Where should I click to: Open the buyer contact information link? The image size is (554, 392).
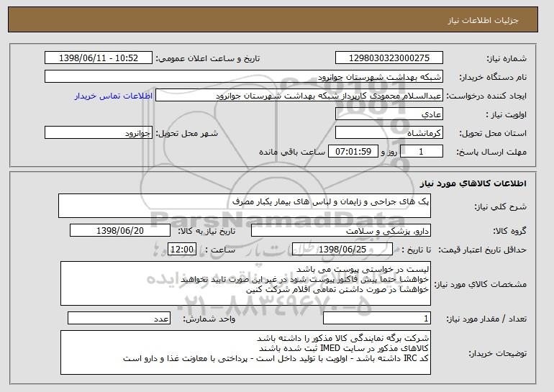[114, 96]
